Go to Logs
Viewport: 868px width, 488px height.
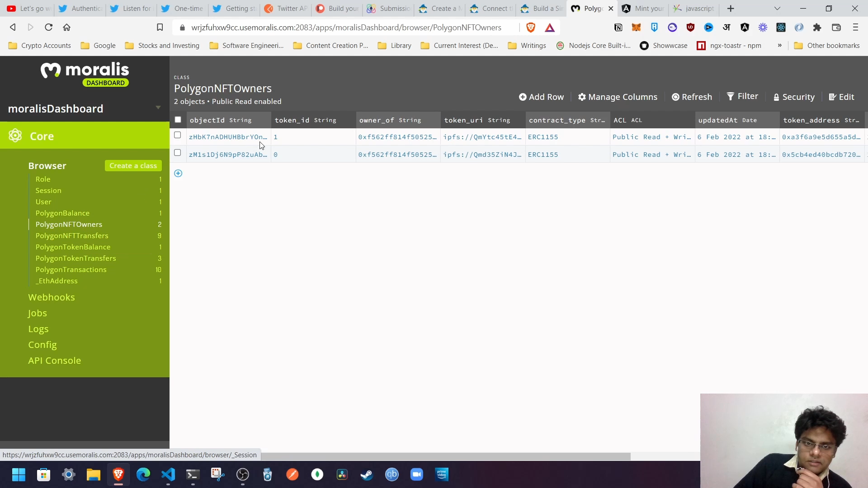click(x=38, y=329)
